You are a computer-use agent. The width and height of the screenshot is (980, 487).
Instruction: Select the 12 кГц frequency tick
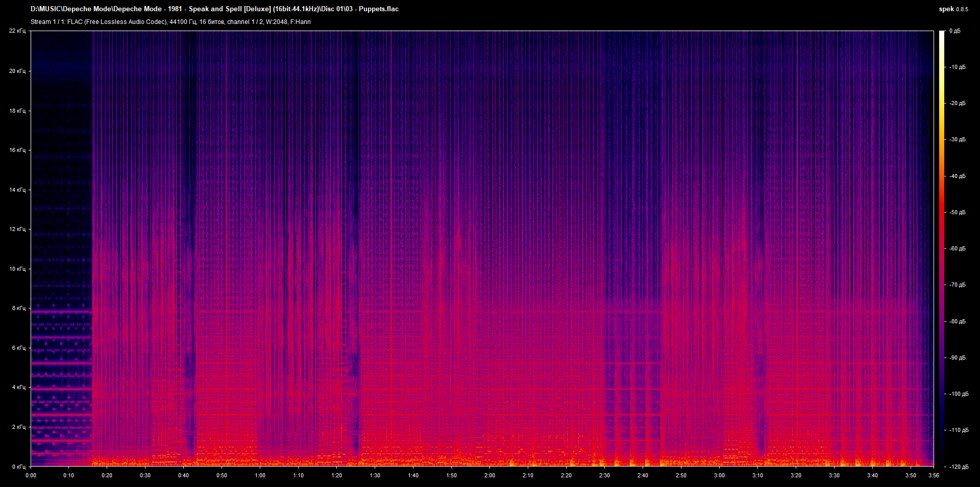17,229
